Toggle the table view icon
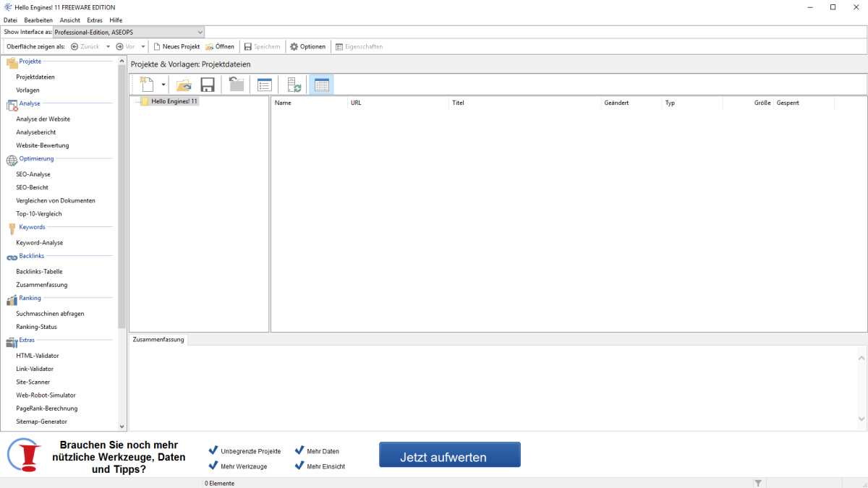 pyautogui.click(x=321, y=85)
